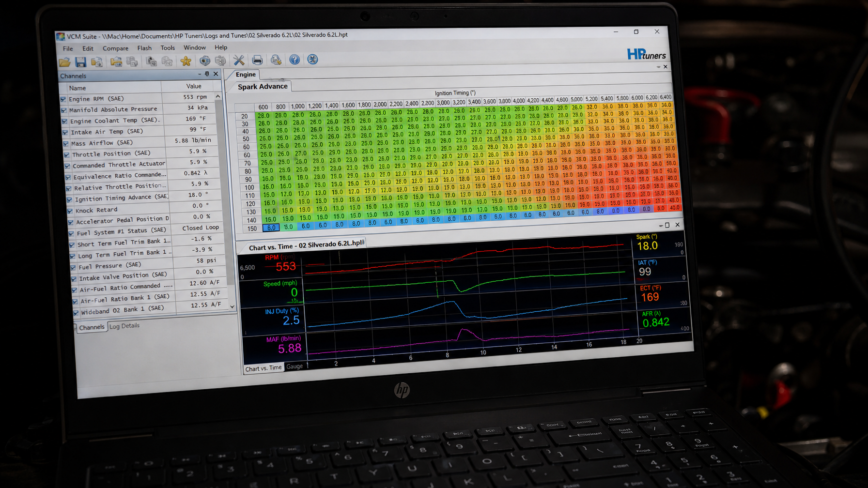Click the blue circular icon right of Help
Image resolution: width=868 pixels, height=488 pixels.
click(x=312, y=60)
